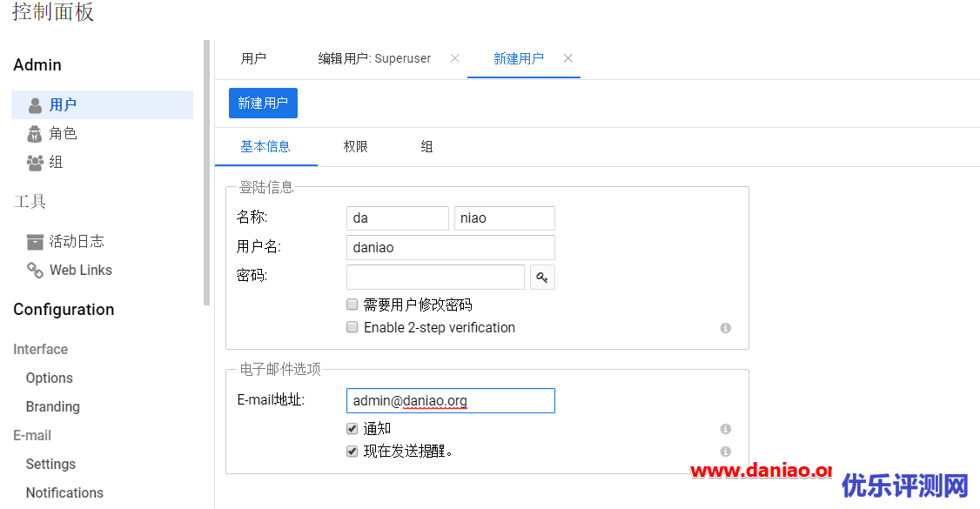Close the 新建用户 tab
This screenshot has width=980, height=509.
[x=568, y=58]
